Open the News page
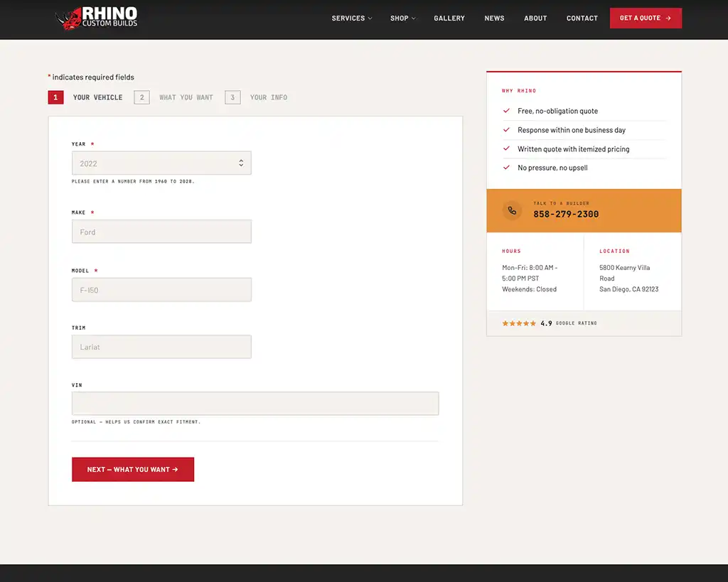The image size is (728, 582). pos(494,18)
